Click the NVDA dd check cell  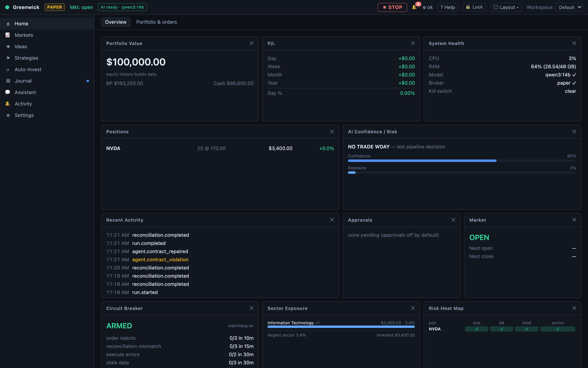(501, 329)
